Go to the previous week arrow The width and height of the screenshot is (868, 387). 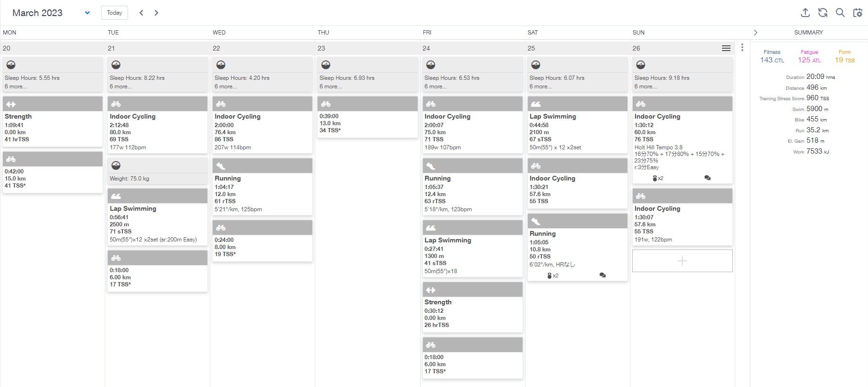[x=141, y=13]
